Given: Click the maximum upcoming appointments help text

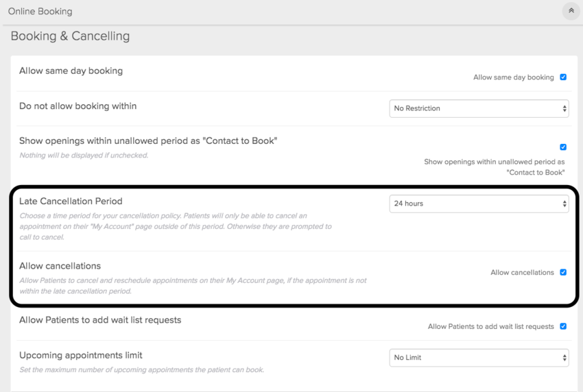Looking at the screenshot, I should click(141, 370).
